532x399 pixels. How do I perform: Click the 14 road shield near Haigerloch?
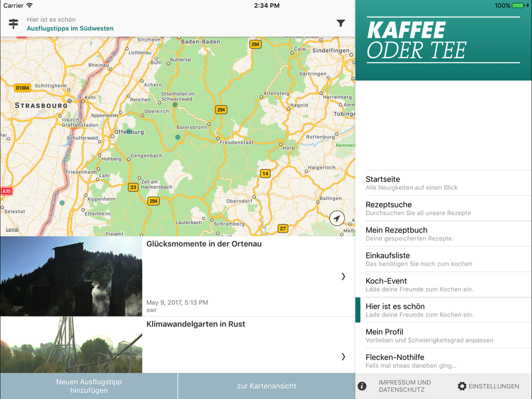click(x=265, y=173)
